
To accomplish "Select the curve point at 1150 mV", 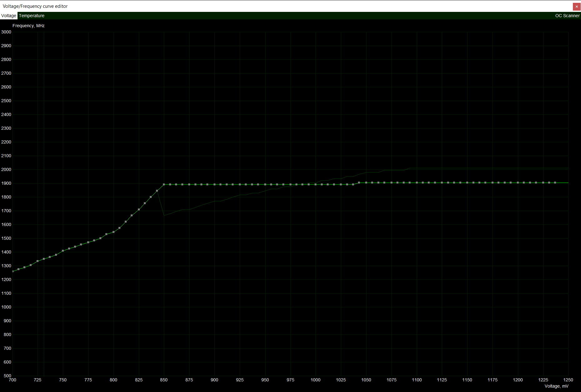I will coord(467,183).
